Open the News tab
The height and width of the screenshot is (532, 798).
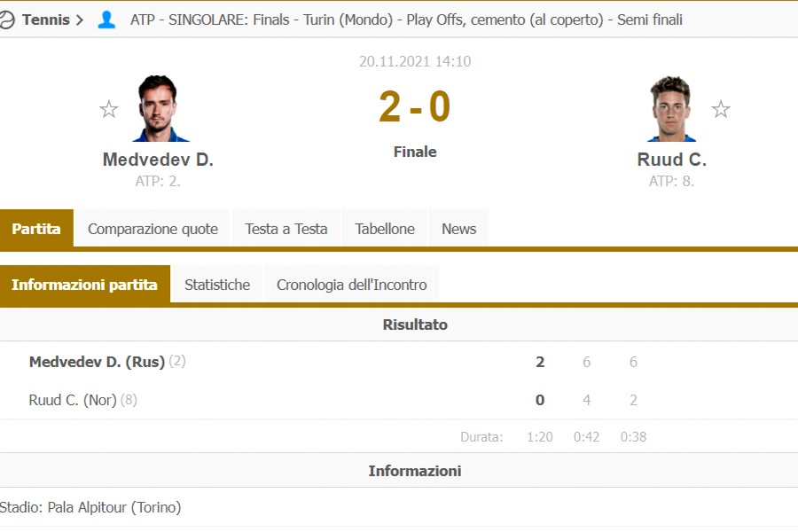(x=458, y=229)
